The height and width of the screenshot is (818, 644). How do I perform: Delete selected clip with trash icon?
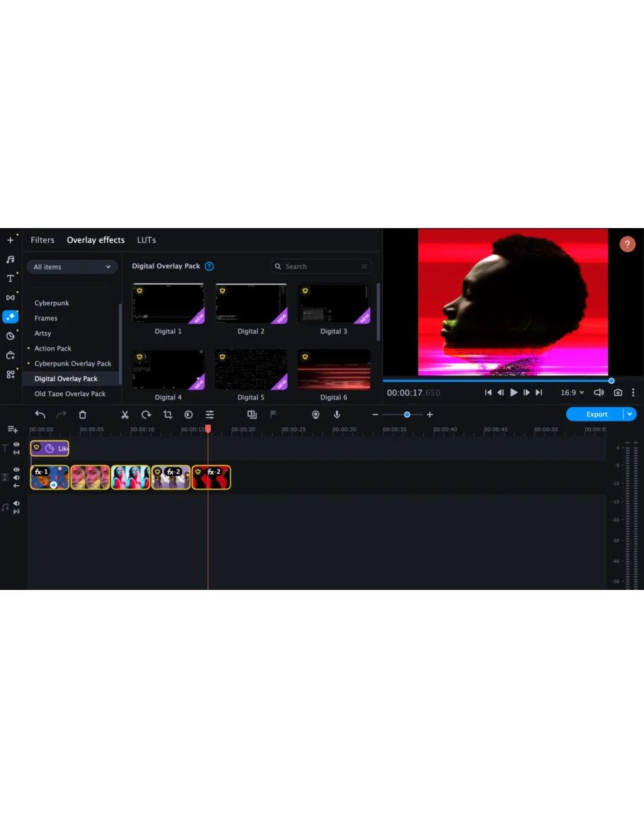(82, 414)
